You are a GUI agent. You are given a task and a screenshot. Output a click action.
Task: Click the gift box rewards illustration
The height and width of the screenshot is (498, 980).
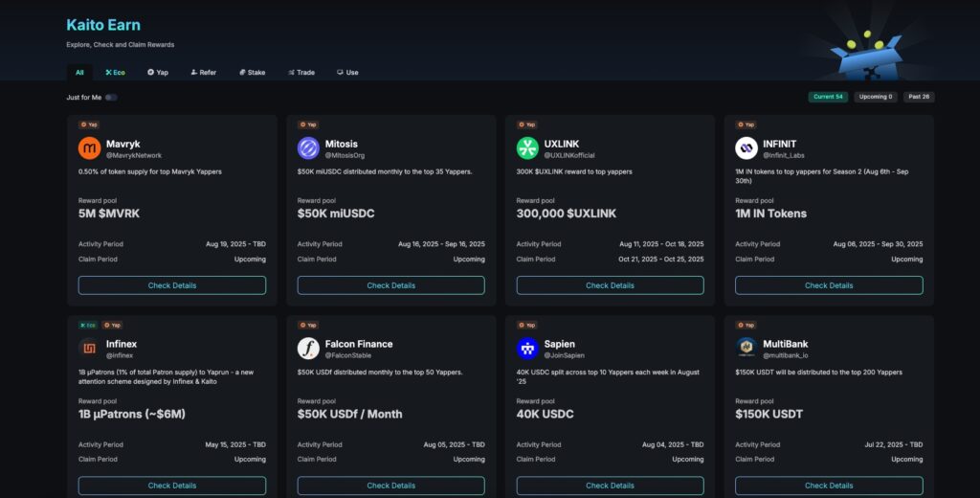[869, 55]
